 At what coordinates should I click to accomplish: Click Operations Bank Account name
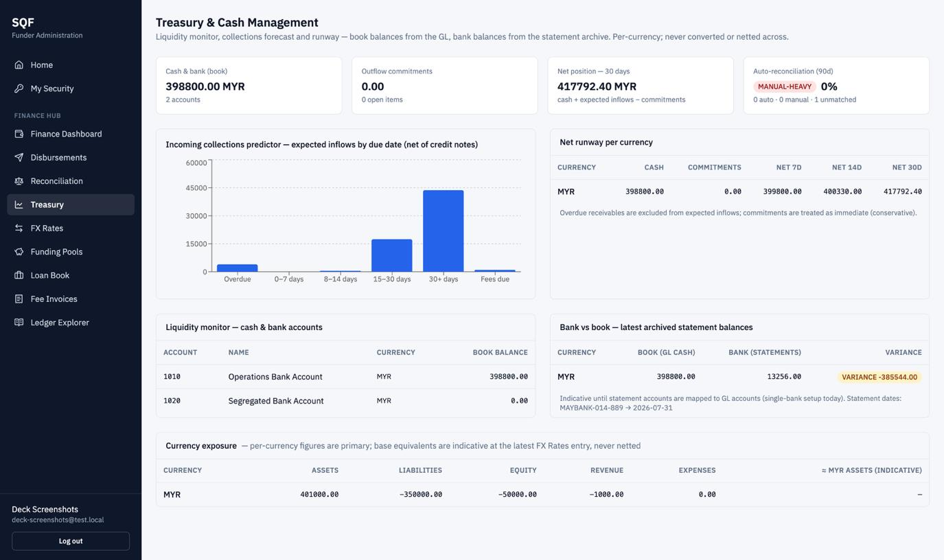point(275,377)
